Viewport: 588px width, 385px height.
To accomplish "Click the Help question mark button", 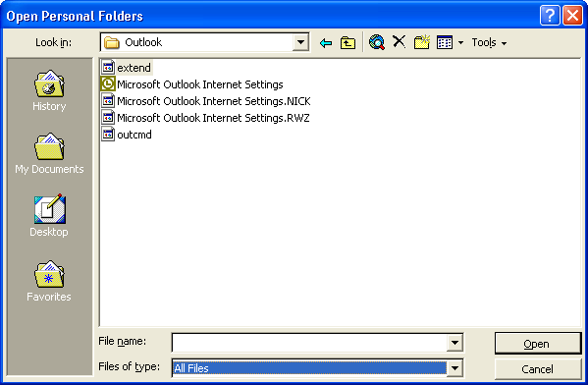I will [550, 16].
